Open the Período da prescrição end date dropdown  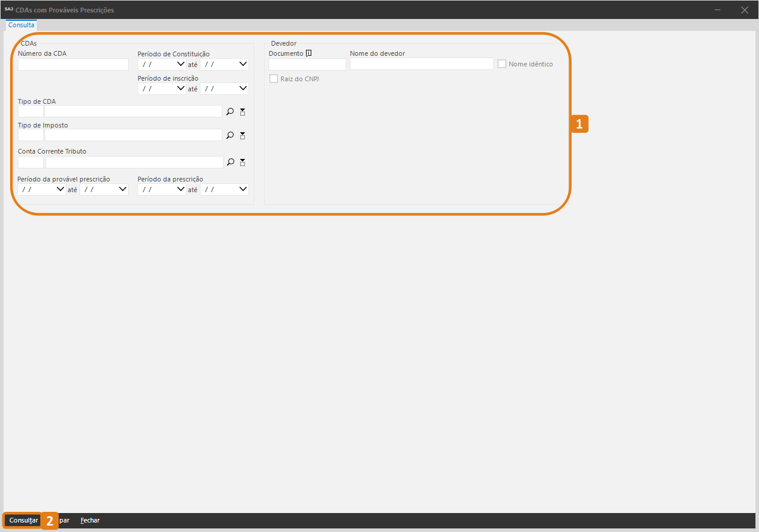coord(243,189)
